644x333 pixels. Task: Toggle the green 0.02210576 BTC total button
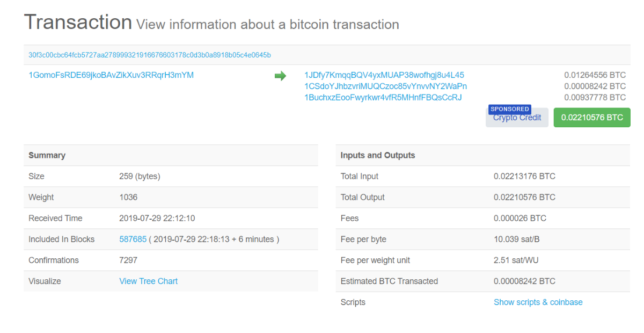pyautogui.click(x=592, y=118)
